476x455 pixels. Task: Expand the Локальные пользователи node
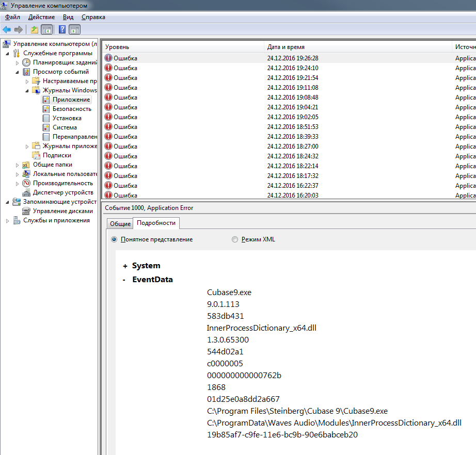click(x=18, y=174)
